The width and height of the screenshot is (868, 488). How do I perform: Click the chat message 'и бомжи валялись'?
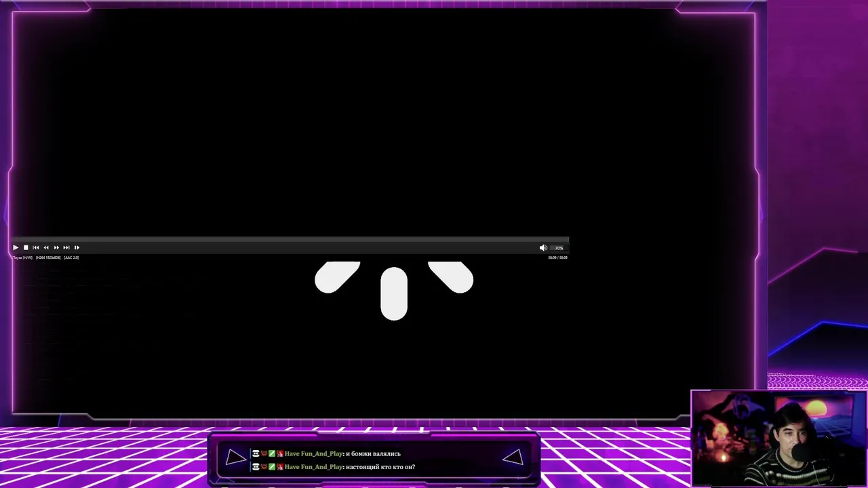click(x=373, y=453)
